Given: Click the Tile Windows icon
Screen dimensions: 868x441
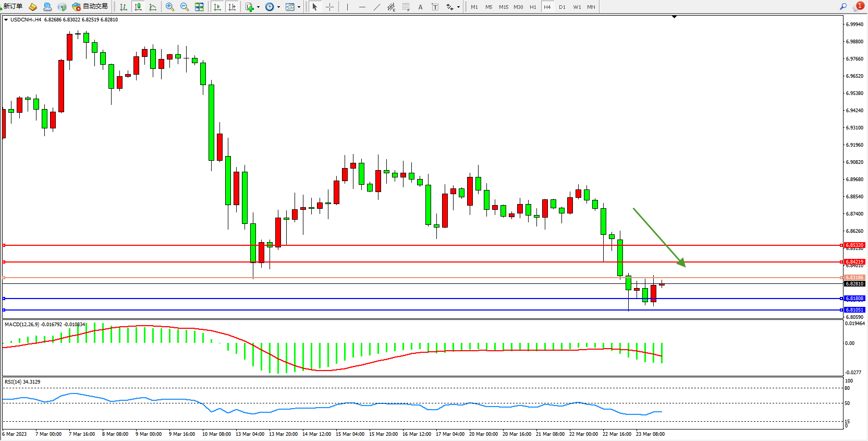Looking at the screenshot, I should pos(199,7).
